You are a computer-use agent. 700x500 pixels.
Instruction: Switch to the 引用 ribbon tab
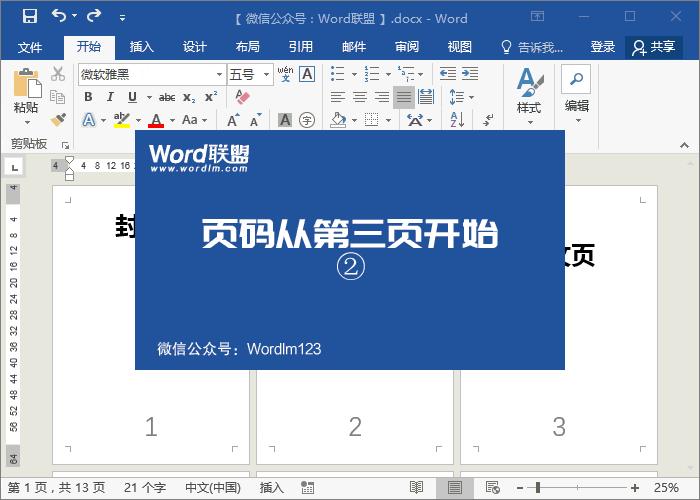pyautogui.click(x=300, y=46)
